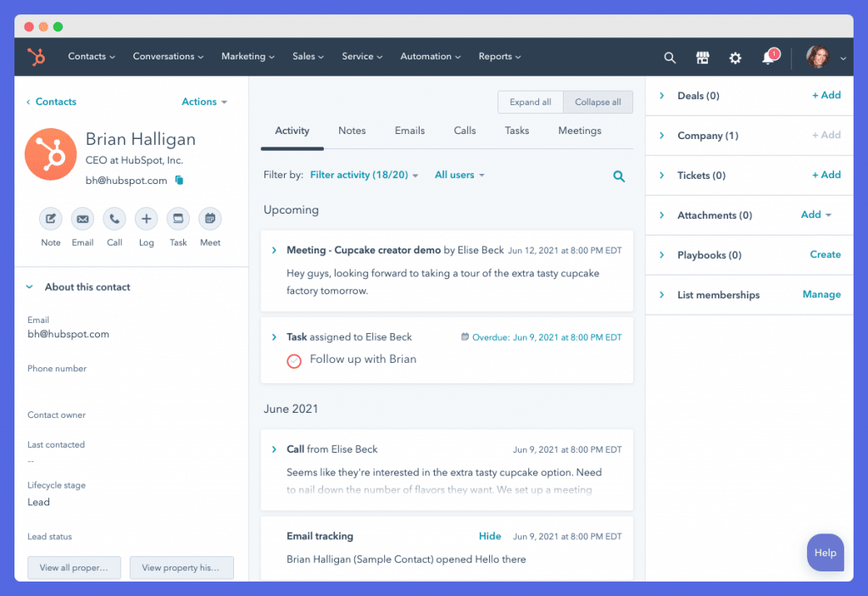The height and width of the screenshot is (596, 868).
Task: Open the Sales navigation menu
Action: point(309,57)
